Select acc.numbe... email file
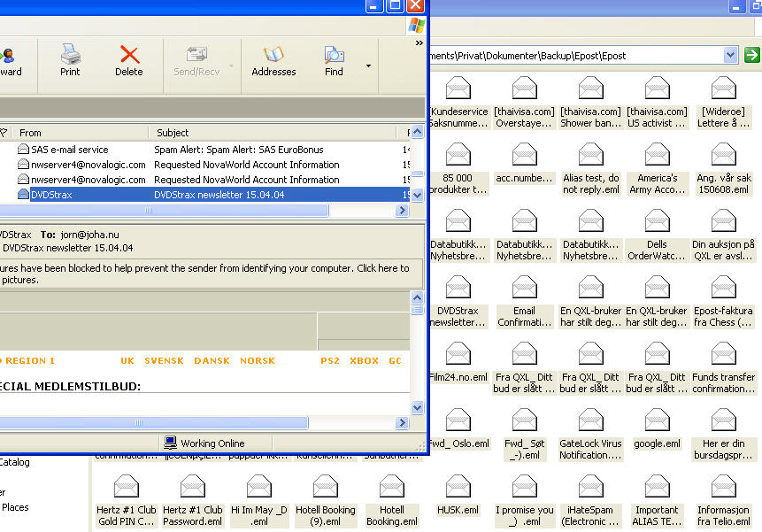This screenshot has width=762, height=532. pyautogui.click(x=524, y=164)
